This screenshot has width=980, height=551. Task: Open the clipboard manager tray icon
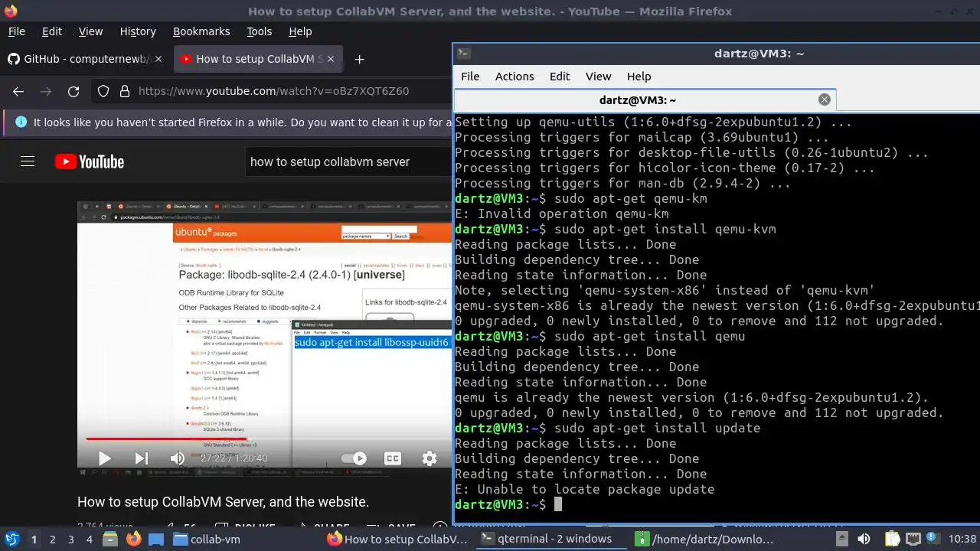(x=891, y=539)
